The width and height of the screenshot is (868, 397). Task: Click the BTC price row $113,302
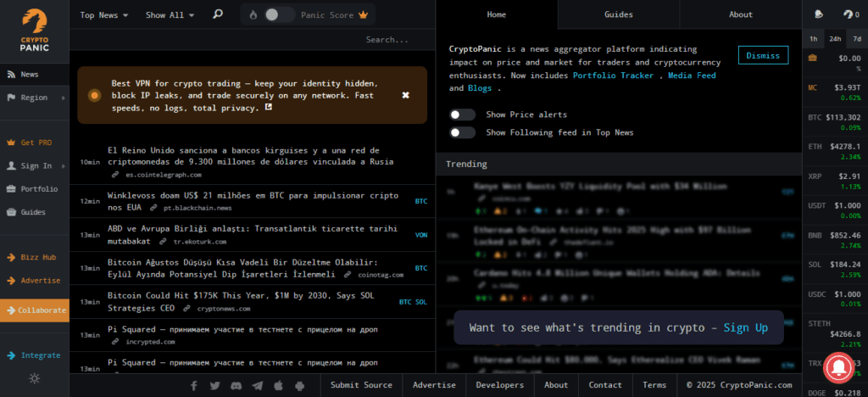835,122
